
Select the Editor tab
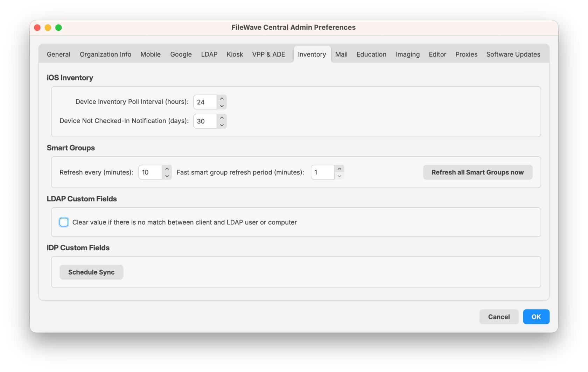[437, 54]
